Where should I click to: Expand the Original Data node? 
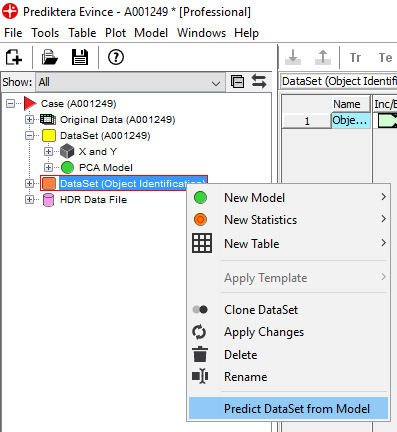(x=29, y=120)
